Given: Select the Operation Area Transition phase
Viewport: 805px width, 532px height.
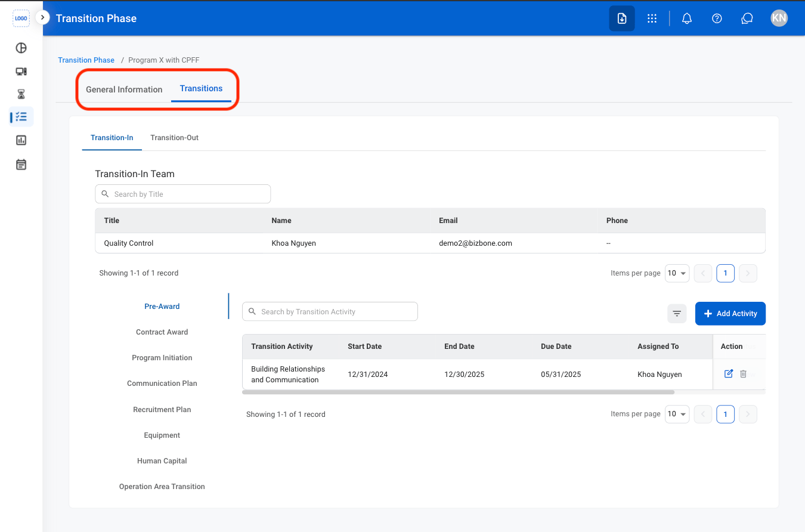Looking at the screenshot, I should [162, 487].
